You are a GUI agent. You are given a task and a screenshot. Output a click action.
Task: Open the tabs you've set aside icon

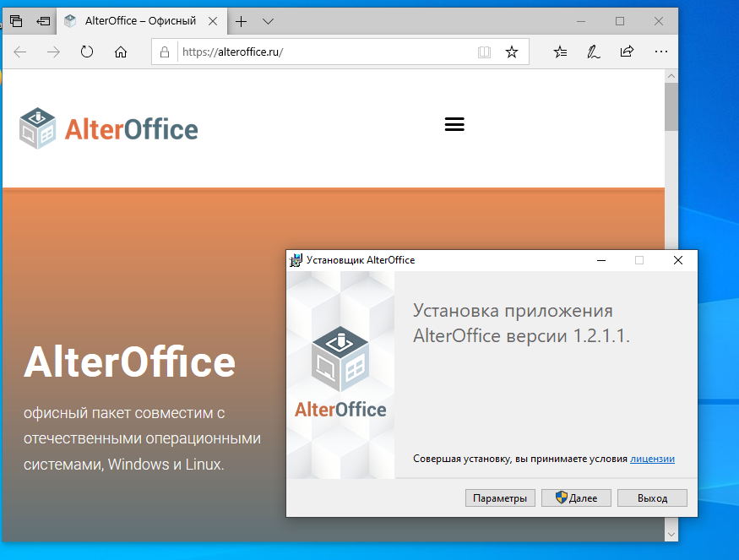tap(16, 21)
